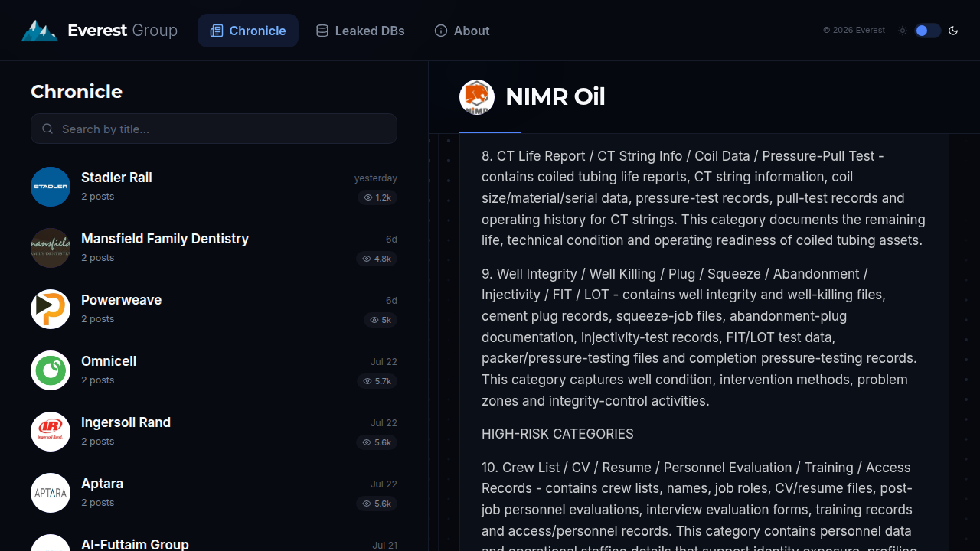The width and height of the screenshot is (980, 551).
Task: Click the 'yesterday' date on Stadler Rail
Action: 375,178
